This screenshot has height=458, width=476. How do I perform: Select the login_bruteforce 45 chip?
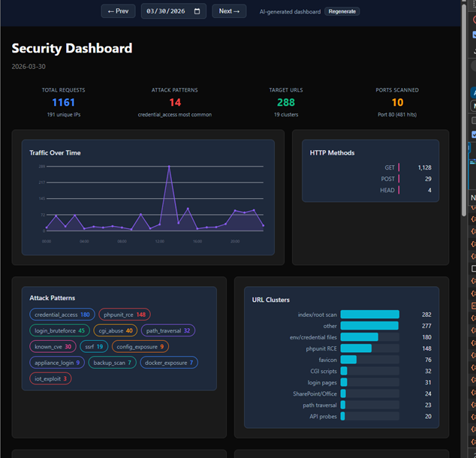pos(59,330)
